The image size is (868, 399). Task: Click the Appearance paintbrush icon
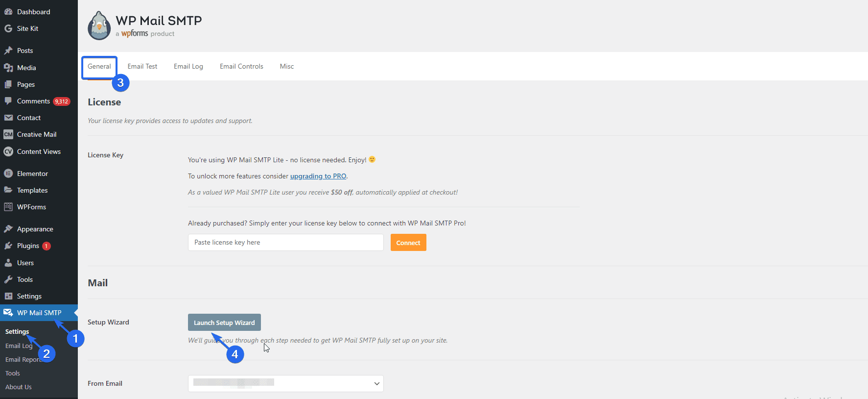point(8,229)
